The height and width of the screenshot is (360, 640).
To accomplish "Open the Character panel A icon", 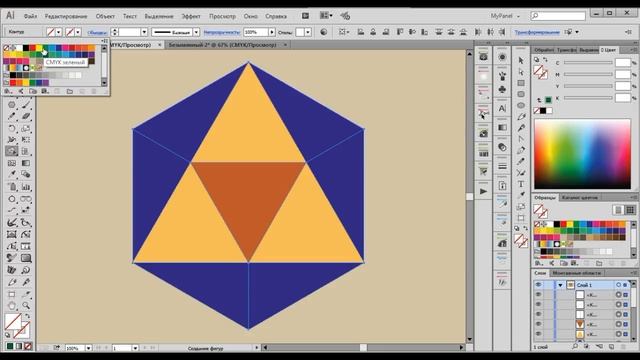I will click(502, 108).
